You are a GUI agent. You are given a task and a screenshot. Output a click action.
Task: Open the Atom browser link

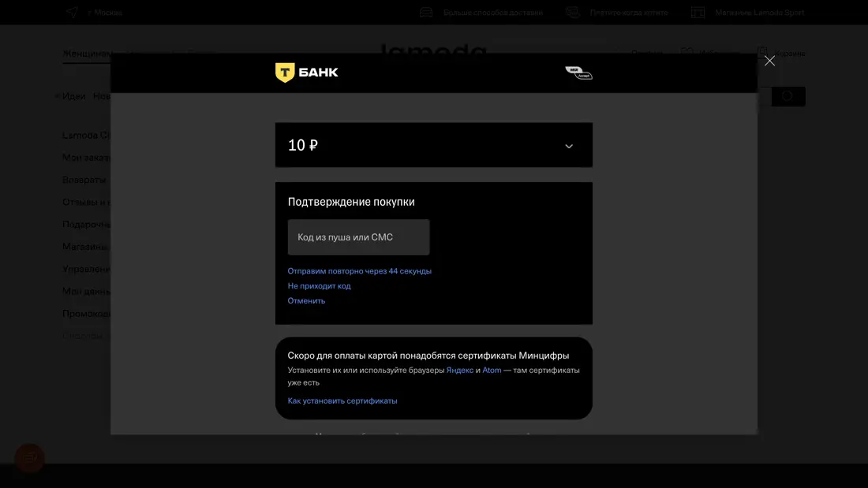point(492,371)
